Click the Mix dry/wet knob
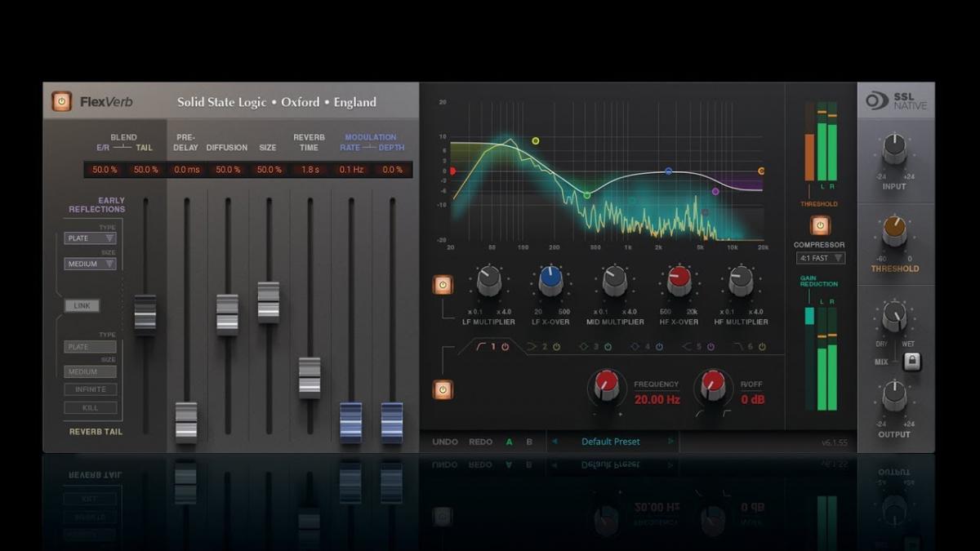Screen dimensions: 980x551 tap(894, 316)
